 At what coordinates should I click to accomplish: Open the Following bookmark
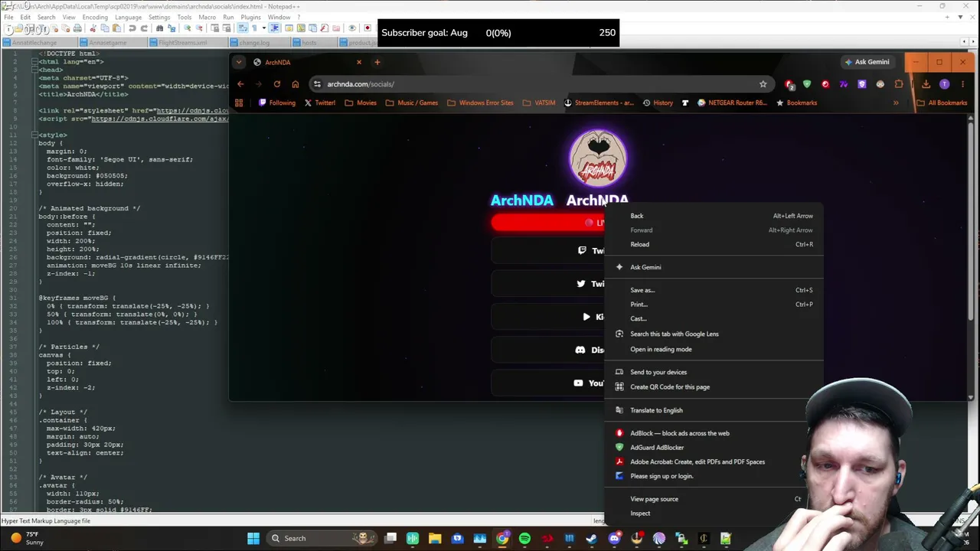point(277,103)
